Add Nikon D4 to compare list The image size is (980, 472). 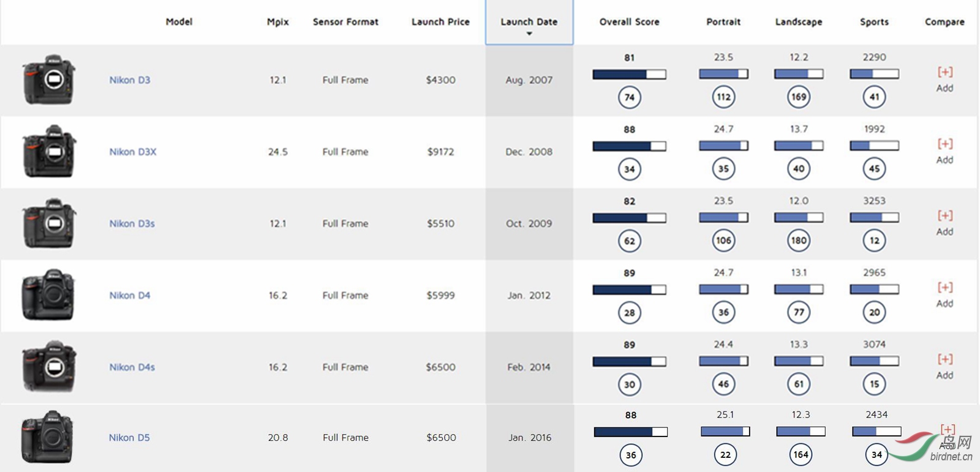(944, 294)
